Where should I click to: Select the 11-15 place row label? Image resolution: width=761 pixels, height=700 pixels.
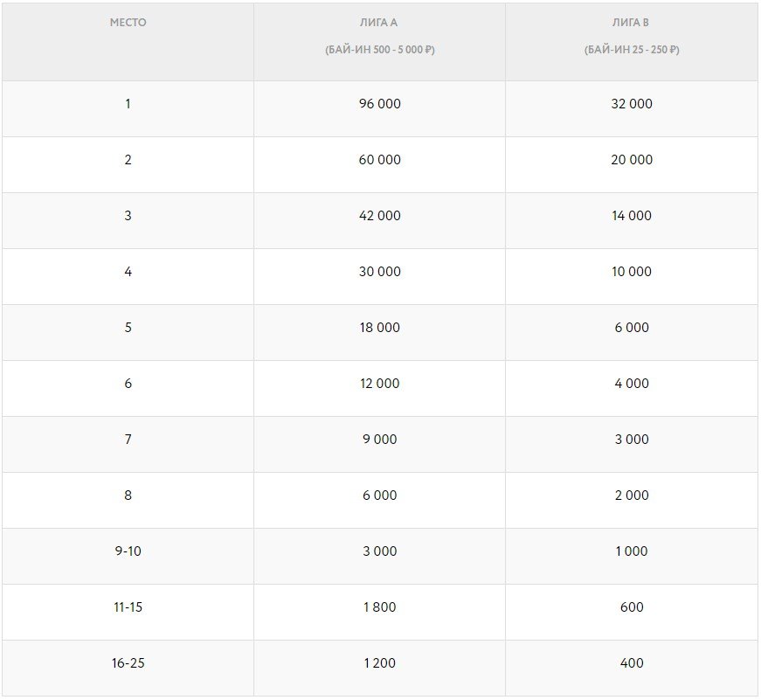[x=128, y=607]
